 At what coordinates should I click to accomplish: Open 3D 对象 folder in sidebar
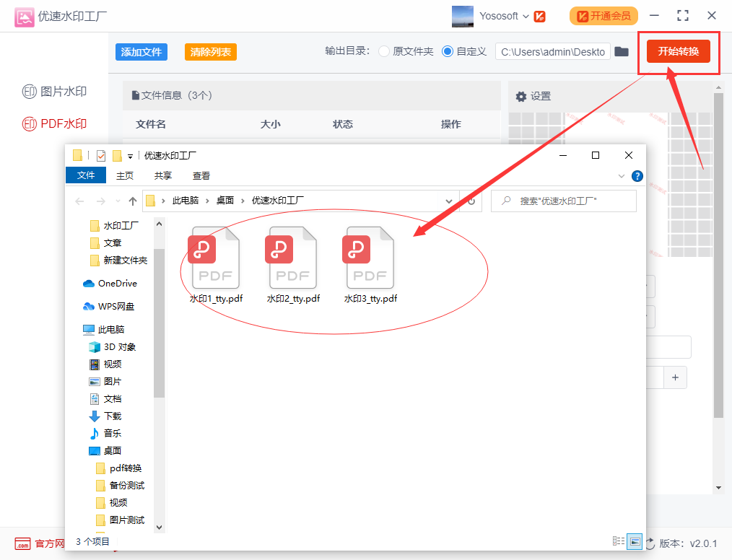pos(113,346)
